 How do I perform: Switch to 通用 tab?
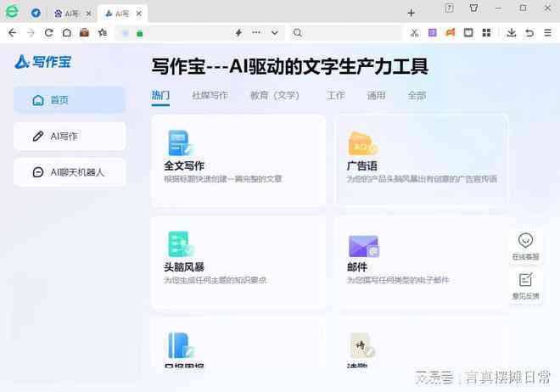pyautogui.click(x=376, y=96)
